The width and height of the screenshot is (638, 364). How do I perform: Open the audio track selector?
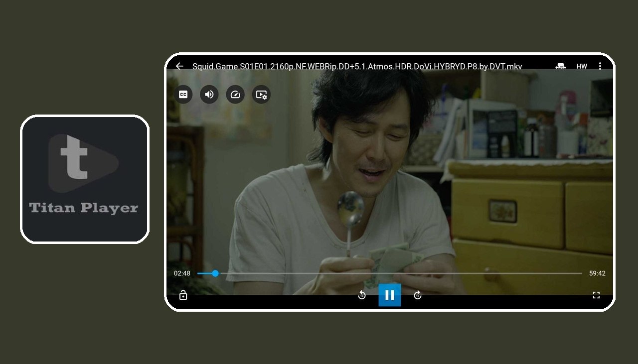(x=209, y=95)
